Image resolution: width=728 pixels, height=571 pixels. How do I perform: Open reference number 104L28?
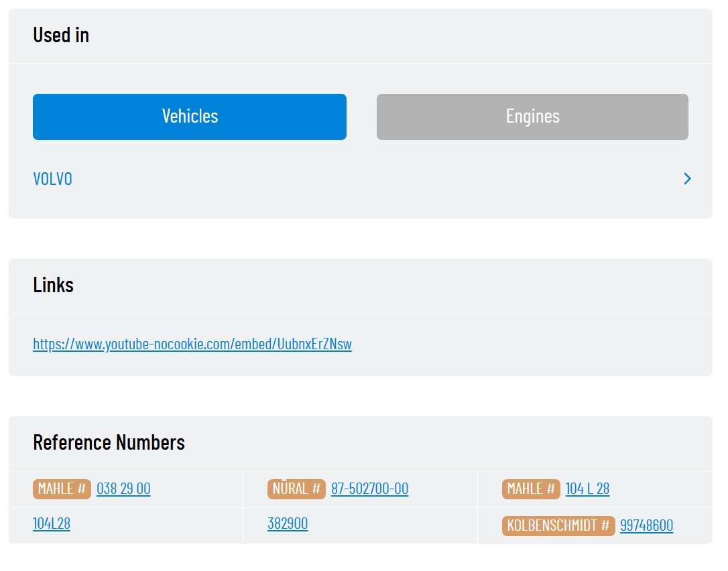[52, 523]
